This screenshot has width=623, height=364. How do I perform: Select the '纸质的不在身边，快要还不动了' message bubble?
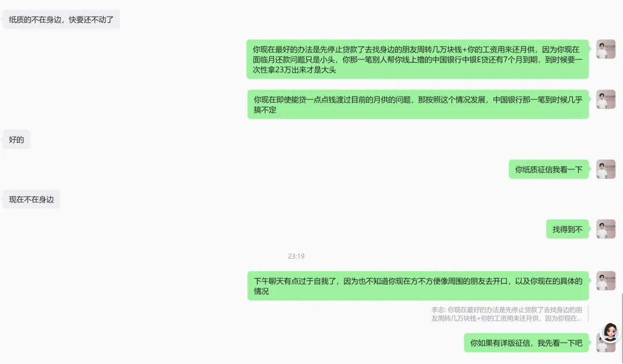(x=61, y=20)
